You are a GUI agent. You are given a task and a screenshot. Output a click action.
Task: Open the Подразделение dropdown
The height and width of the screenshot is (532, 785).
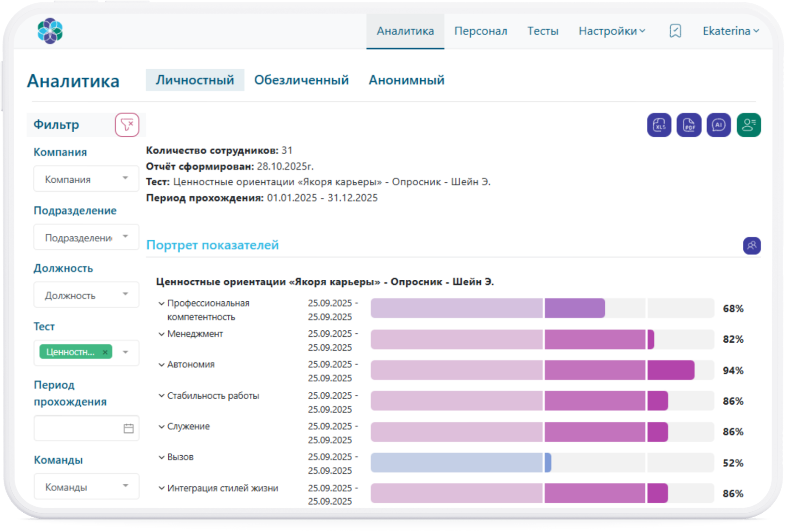pos(86,237)
